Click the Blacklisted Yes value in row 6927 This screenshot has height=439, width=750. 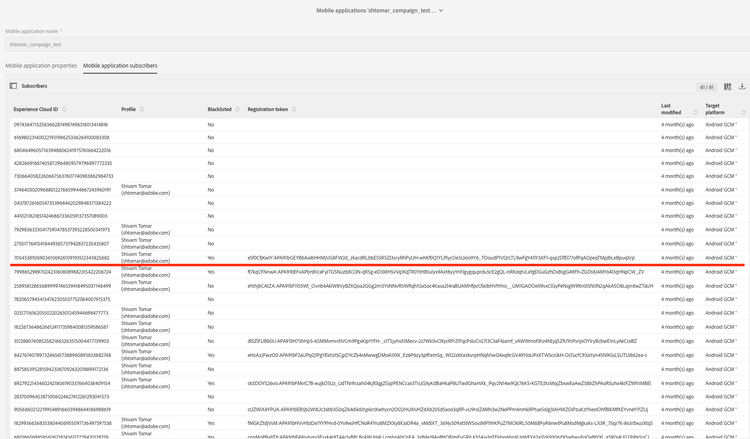click(211, 384)
